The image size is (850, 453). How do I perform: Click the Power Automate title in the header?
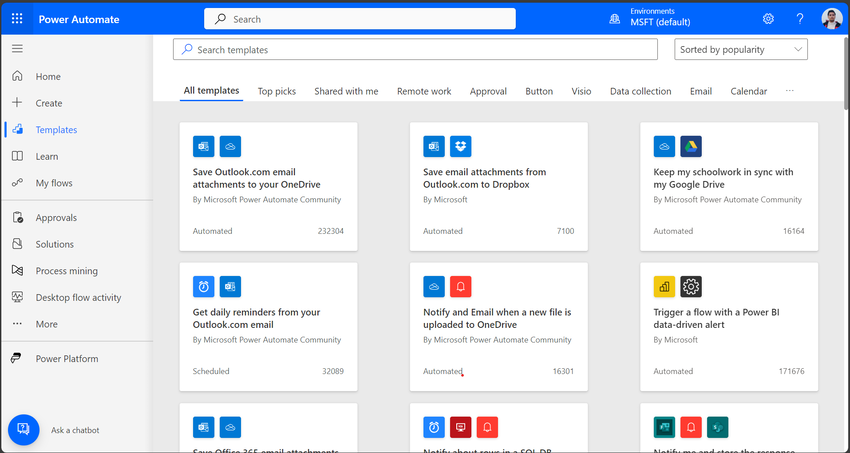[79, 19]
